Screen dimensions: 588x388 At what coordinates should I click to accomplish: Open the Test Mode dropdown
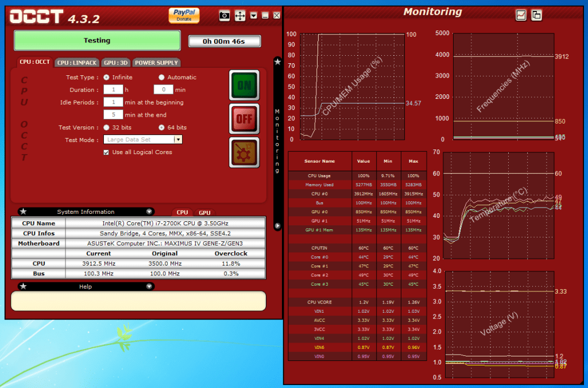178,140
